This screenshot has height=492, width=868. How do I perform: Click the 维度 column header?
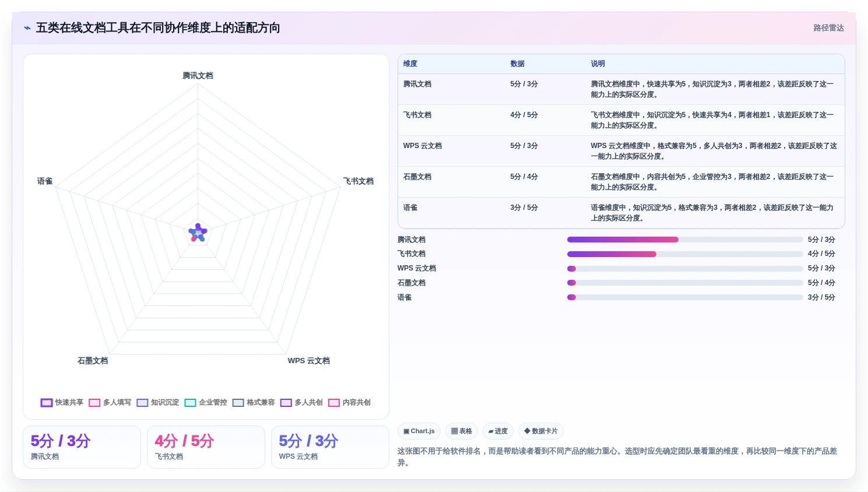coord(410,64)
